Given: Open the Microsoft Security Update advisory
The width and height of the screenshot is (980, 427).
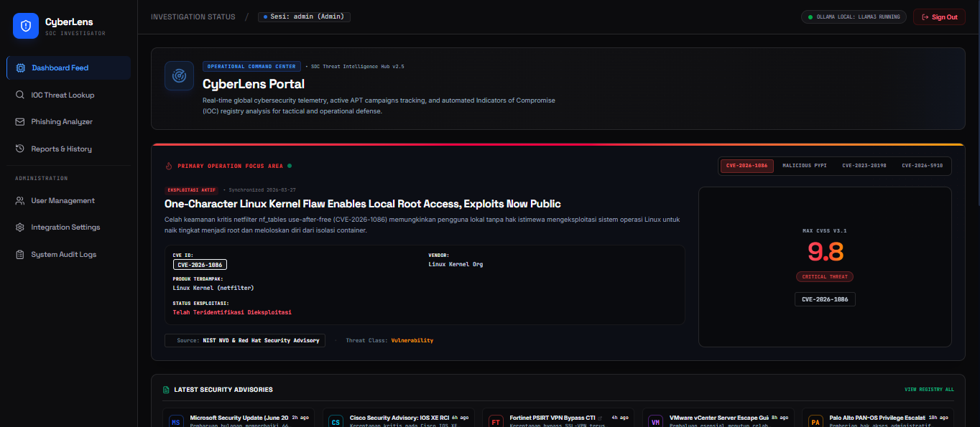Looking at the screenshot, I should [239, 417].
